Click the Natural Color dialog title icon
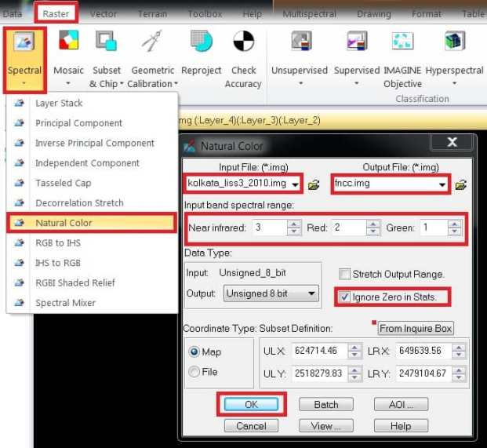The width and height of the screenshot is (487, 448). tap(190, 146)
